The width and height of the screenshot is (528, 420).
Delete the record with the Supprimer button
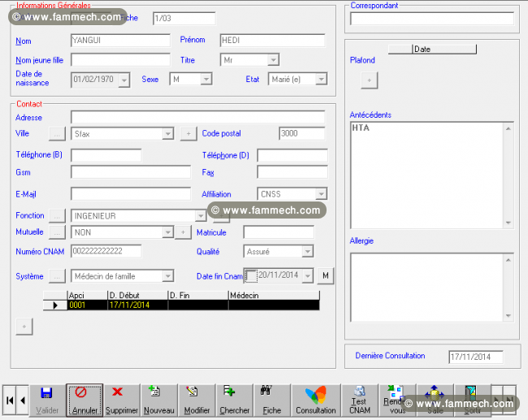pyautogui.click(x=122, y=401)
